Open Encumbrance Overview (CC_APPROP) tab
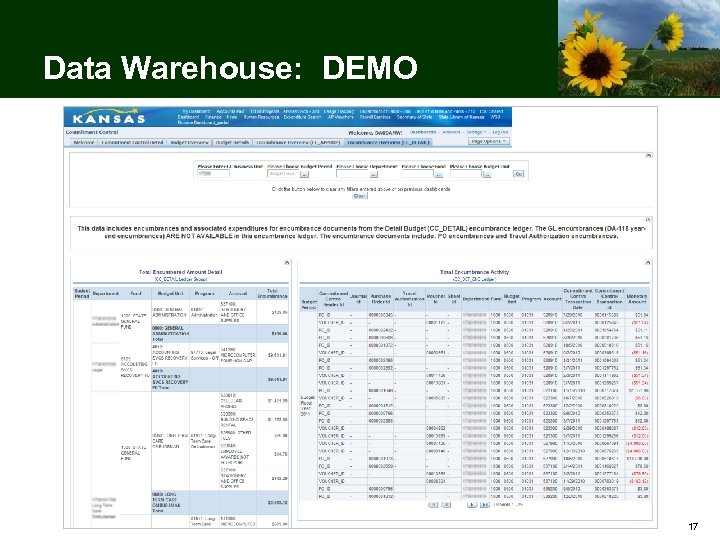Screen dimensions: 720x540 [298, 143]
